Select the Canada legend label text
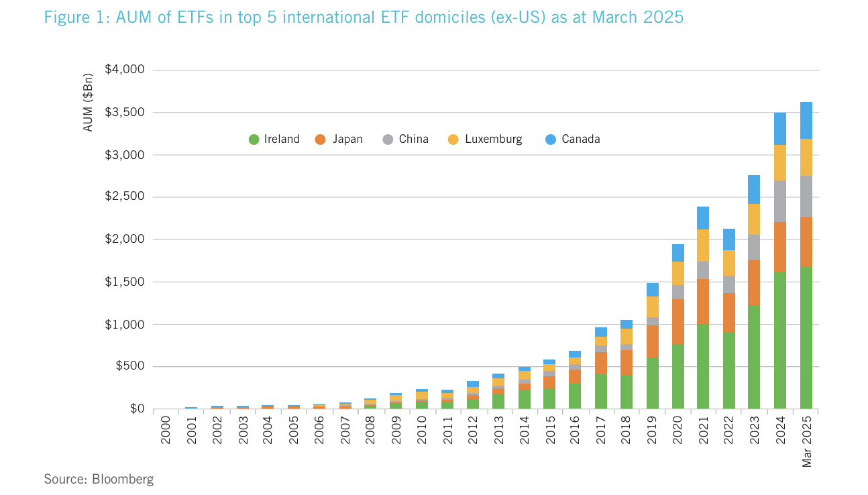Screen dimensions: 868x495 tap(580, 140)
